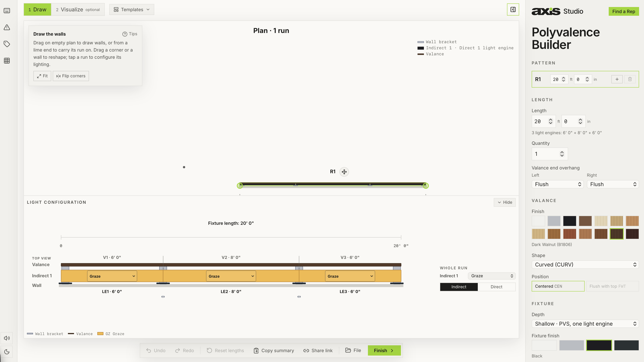Select Centered CEN position

coord(558,286)
